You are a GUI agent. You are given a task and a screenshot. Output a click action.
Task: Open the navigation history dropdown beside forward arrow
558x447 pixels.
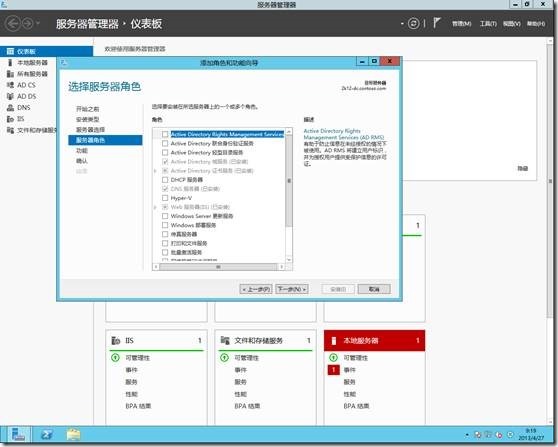[38, 24]
